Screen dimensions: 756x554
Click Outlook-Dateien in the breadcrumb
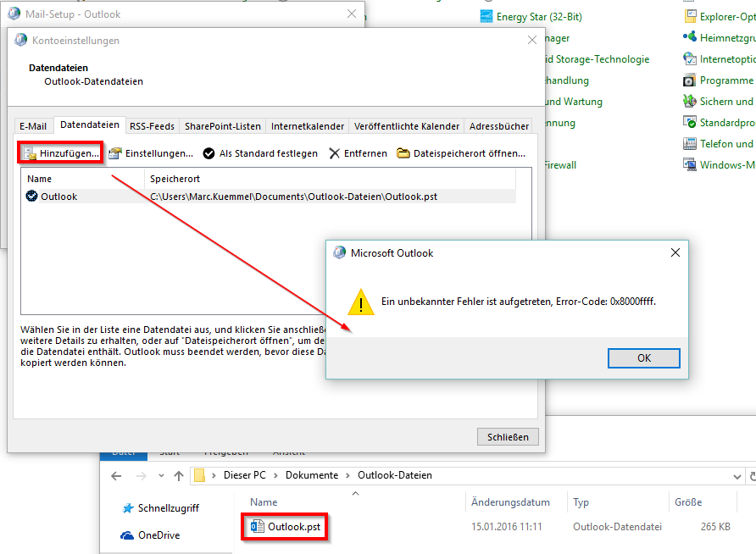(x=394, y=475)
